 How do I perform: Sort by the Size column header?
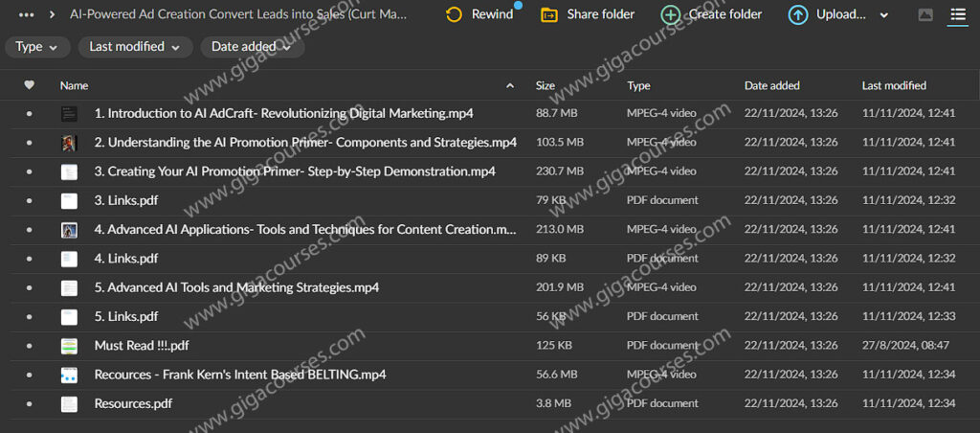545,85
